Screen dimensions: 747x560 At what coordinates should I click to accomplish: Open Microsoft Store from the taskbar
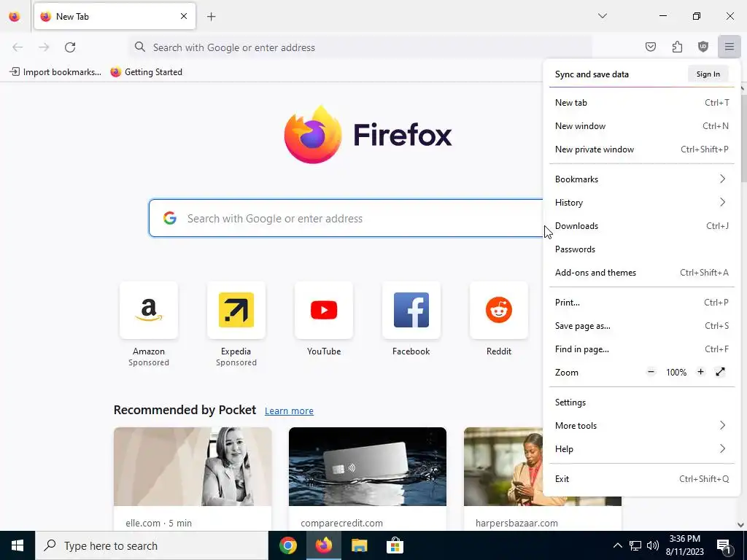click(395, 545)
